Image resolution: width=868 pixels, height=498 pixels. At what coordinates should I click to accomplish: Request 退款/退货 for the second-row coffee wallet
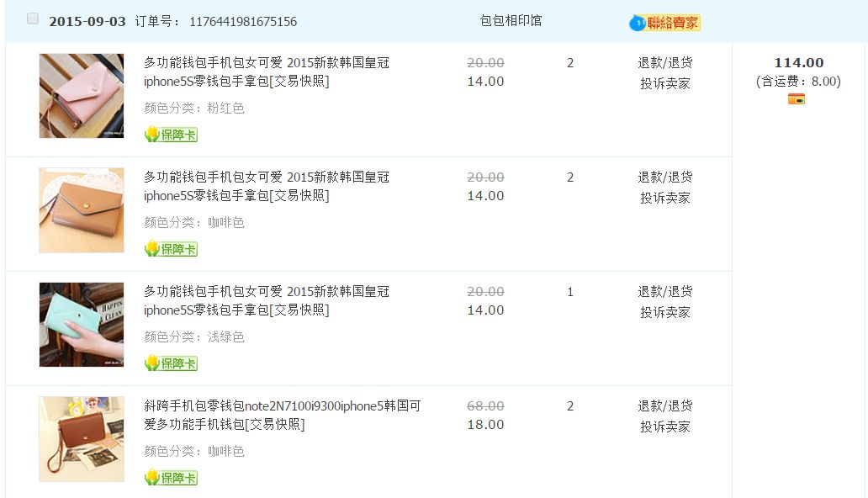click(664, 177)
